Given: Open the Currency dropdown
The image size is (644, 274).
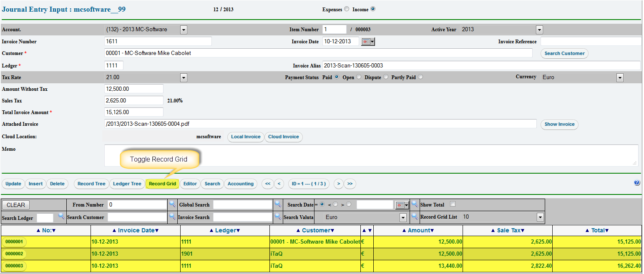Looking at the screenshot, I should point(620,78).
